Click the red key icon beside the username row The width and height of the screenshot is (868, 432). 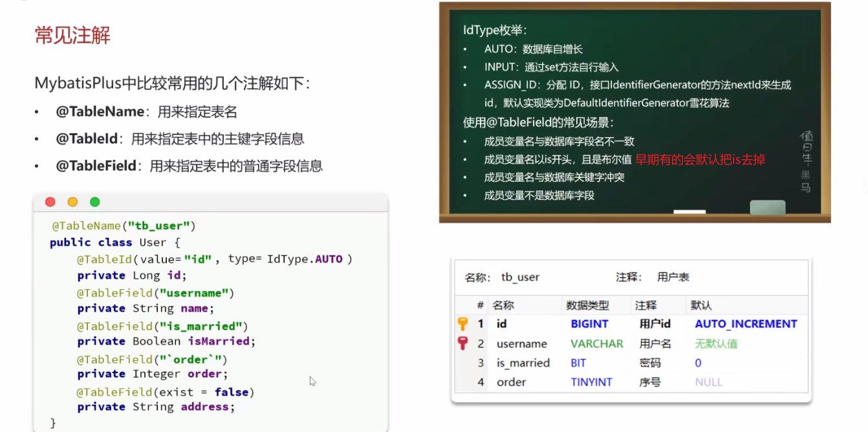click(x=462, y=343)
